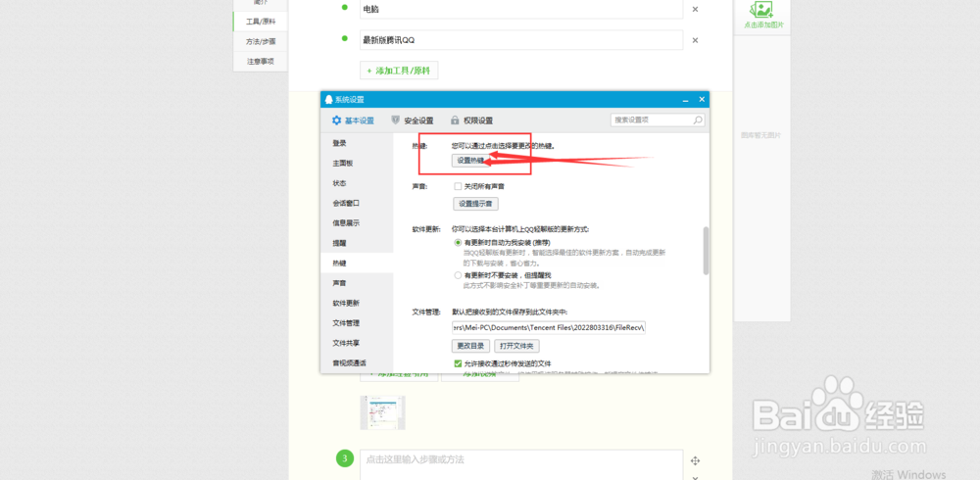980x480 pixels.
Task: Click the 更改目录 button
Action: [x=470, y=346]
